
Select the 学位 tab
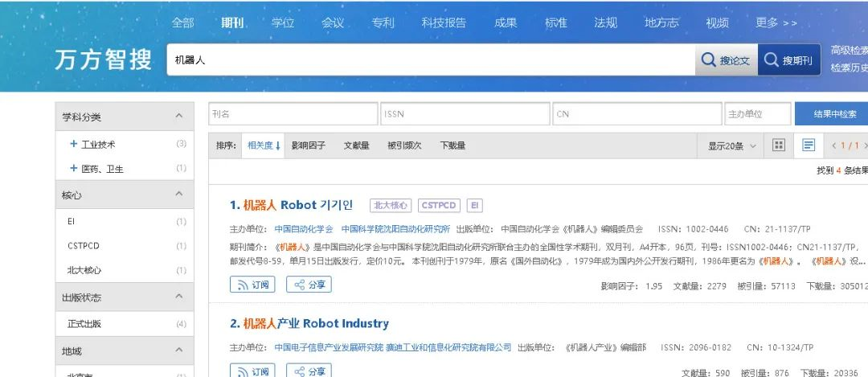tap(282, 23)
